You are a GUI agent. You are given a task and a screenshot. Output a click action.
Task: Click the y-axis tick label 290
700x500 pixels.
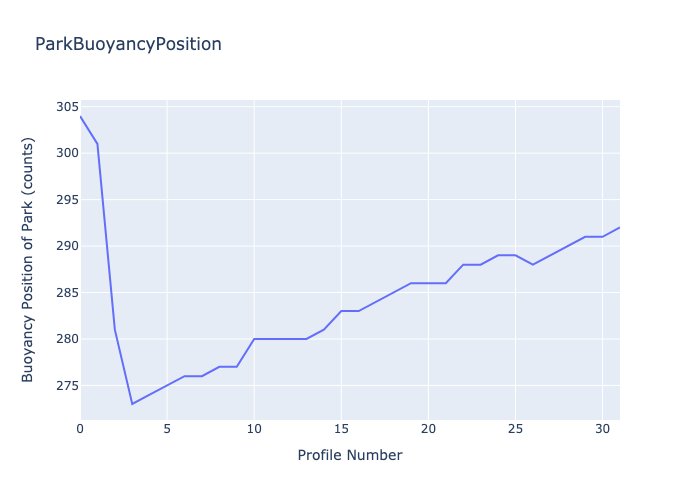pos(66,246)
